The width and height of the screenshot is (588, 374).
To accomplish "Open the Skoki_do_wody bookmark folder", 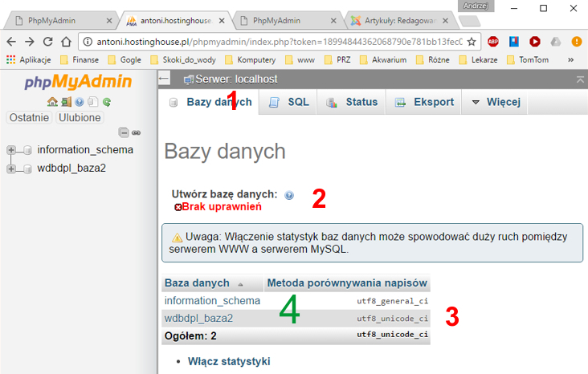I will (x=183, y=59).
